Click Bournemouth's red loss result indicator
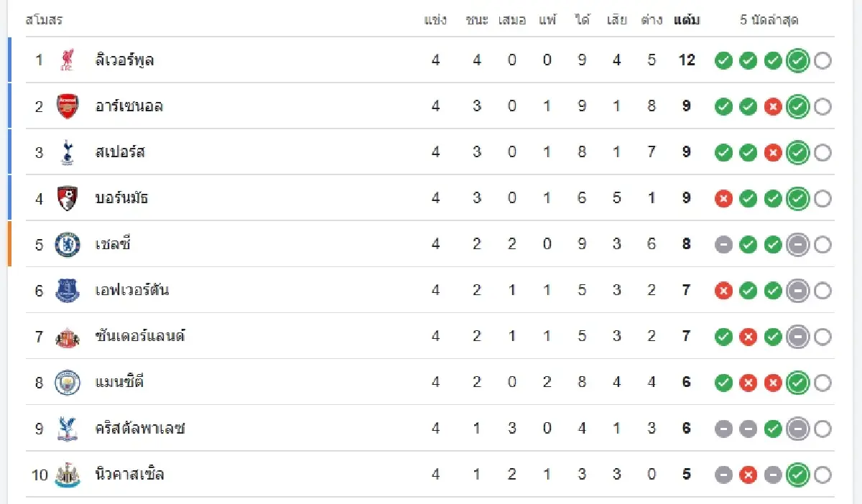 tap(724, 198)
